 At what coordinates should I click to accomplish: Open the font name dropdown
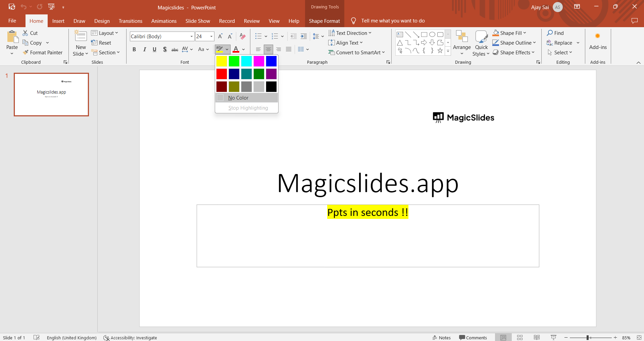click(x=192, y=36)
